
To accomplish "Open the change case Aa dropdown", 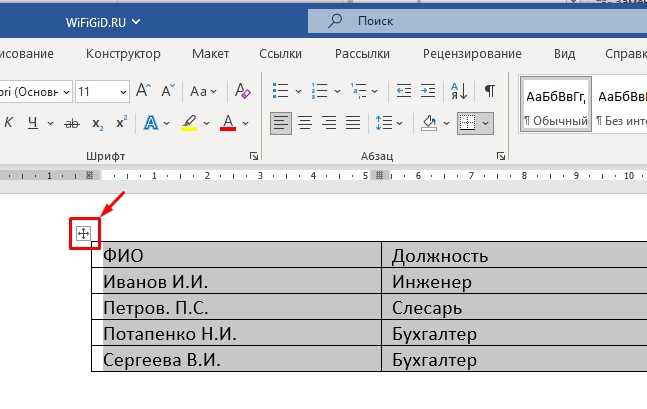I will [203, 91].
